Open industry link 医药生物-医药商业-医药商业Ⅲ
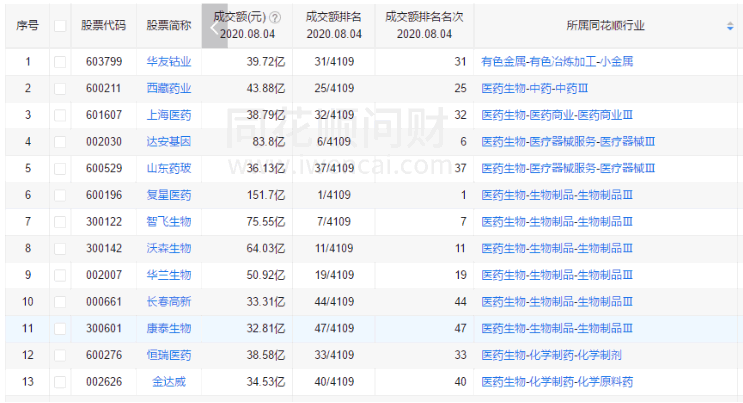Viewport: 743px width, 403px height. (557, 115)
